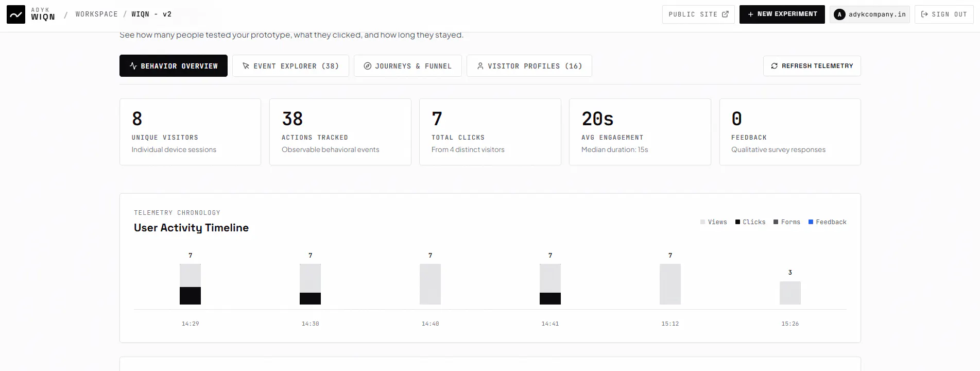Click 'Observable behavioral events' text

[x=330, y=150]
